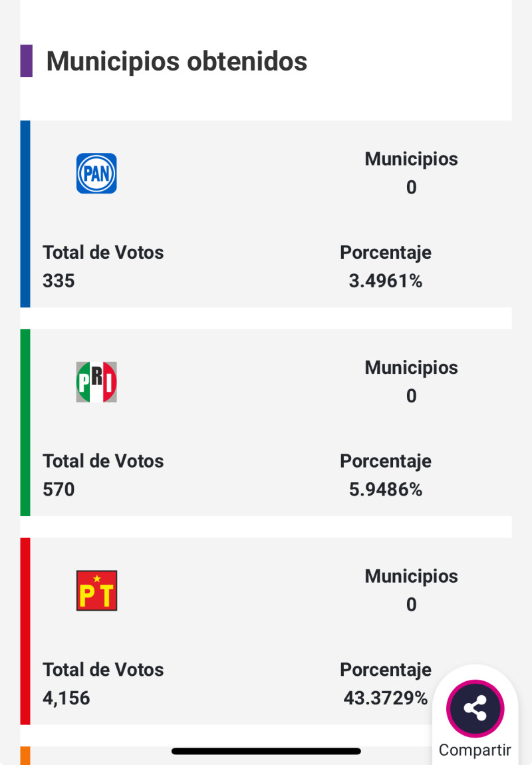Tap the home indicator bar at bottom

click(x=266, y=751)
